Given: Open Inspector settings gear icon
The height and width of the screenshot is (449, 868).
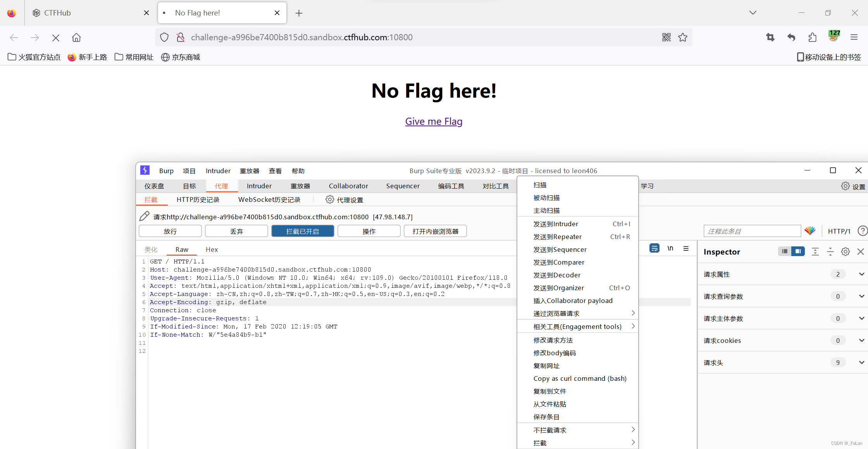Looking at the screenshot, I should [846, 252].
